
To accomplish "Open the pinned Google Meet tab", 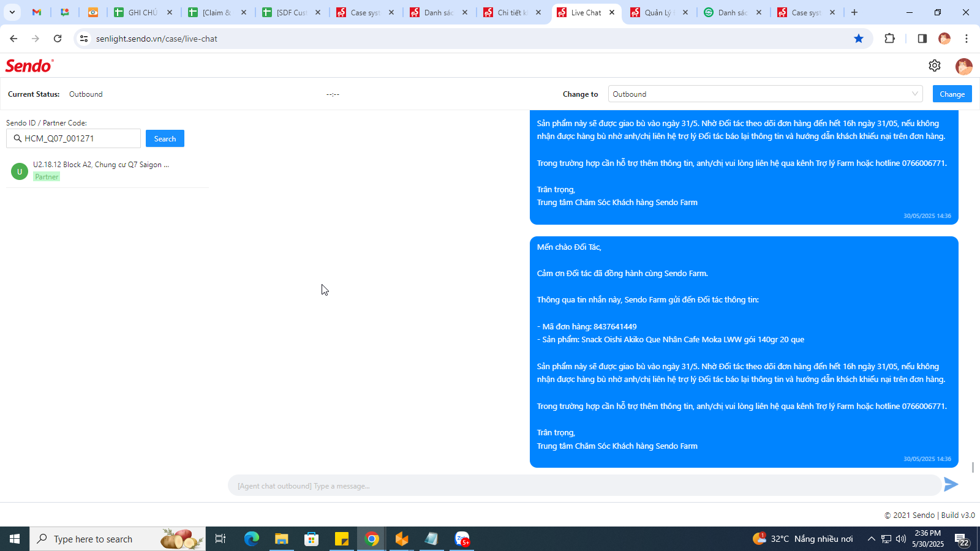I will [65, 12].
